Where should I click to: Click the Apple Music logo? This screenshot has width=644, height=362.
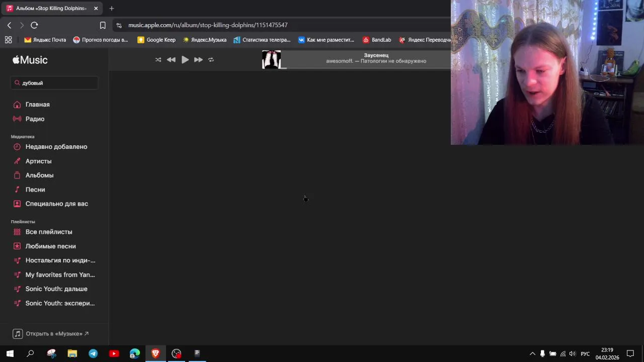(30, 60)
